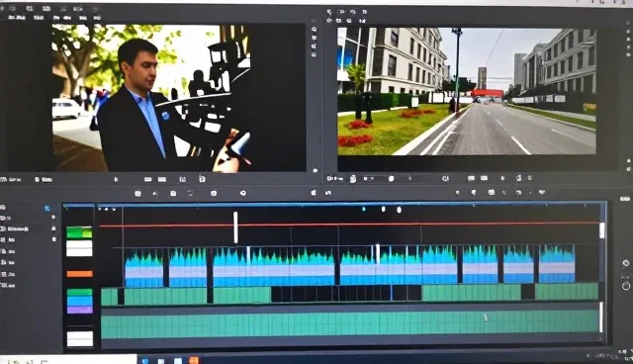
Task: Click the circular arrow icon in the right viewer's control bar
Action: click(445, 178)
